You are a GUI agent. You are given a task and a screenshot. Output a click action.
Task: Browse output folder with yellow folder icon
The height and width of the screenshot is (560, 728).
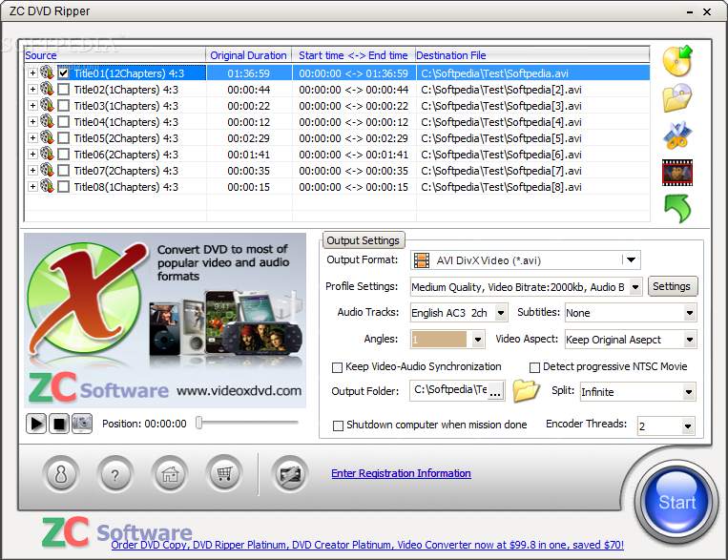[x=526, y=390]
